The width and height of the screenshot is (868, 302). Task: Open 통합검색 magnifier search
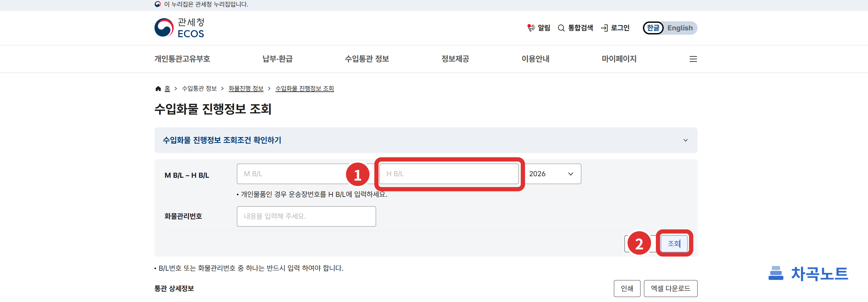point(575,28)
